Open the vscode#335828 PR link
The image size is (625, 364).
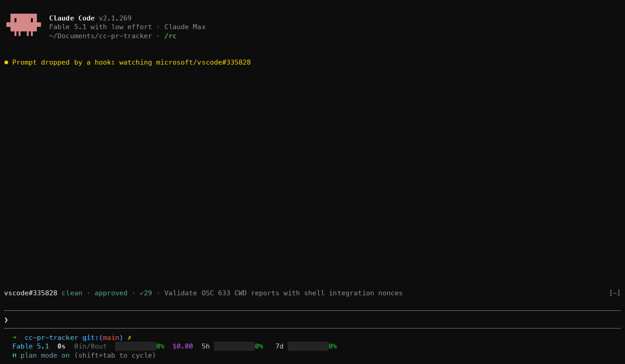(31, 293)
